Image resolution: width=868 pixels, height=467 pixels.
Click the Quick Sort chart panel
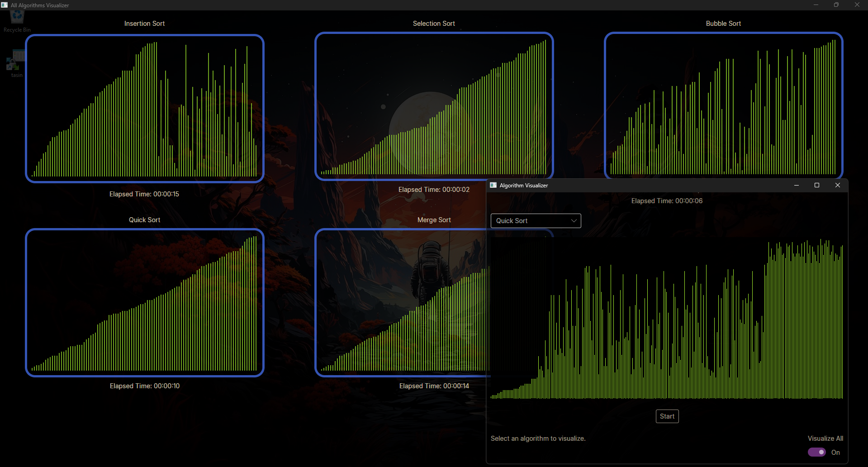pyautogui.click(x=145, y=303)
